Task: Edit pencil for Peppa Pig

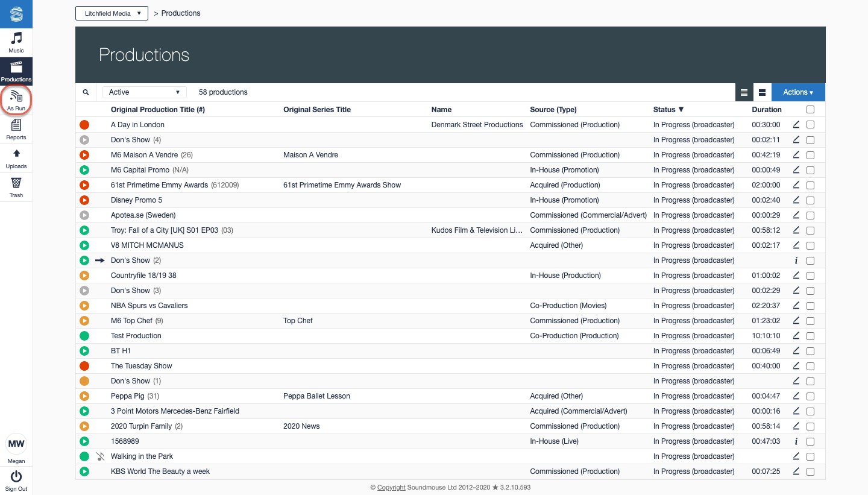Action: [x=796, y=396]
